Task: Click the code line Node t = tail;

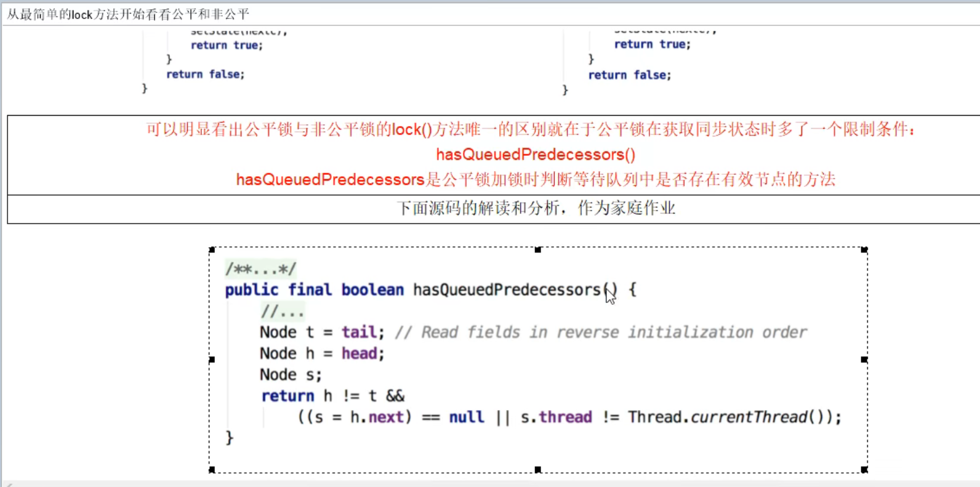Action: click(322, 332)
